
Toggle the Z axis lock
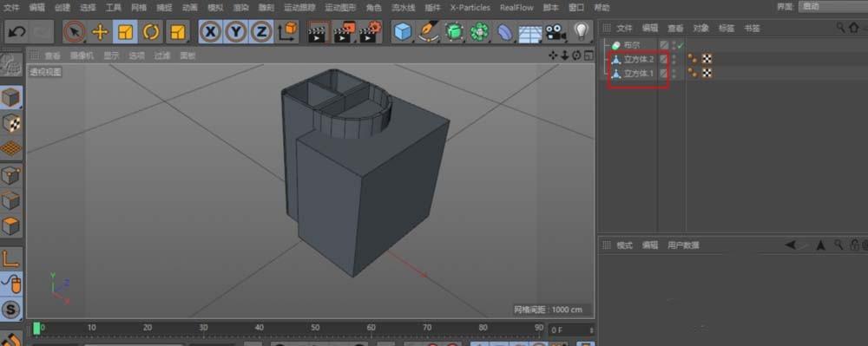(x=261, y=31)
